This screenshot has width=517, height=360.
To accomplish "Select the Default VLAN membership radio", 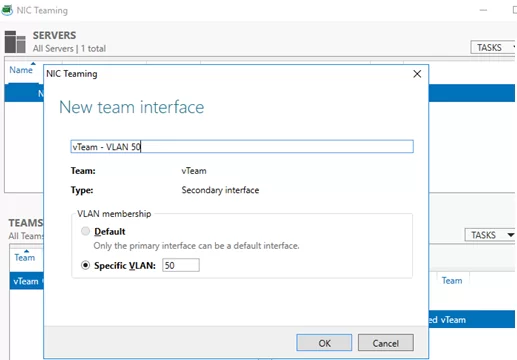I will coord(85,231).
